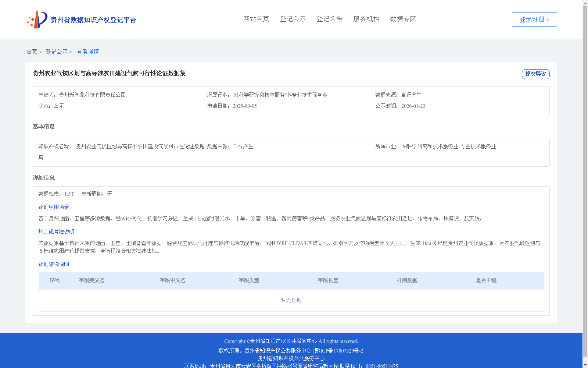Click the 暂无数据 empty table message
This screenshot has height=368, width=588.
[291, 300]
